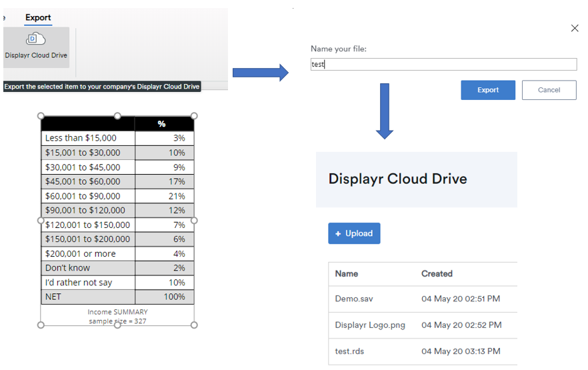Click the bottom-right resize handle of the table
This screenshot has height=370, width=588.
[x=194, y=325]
